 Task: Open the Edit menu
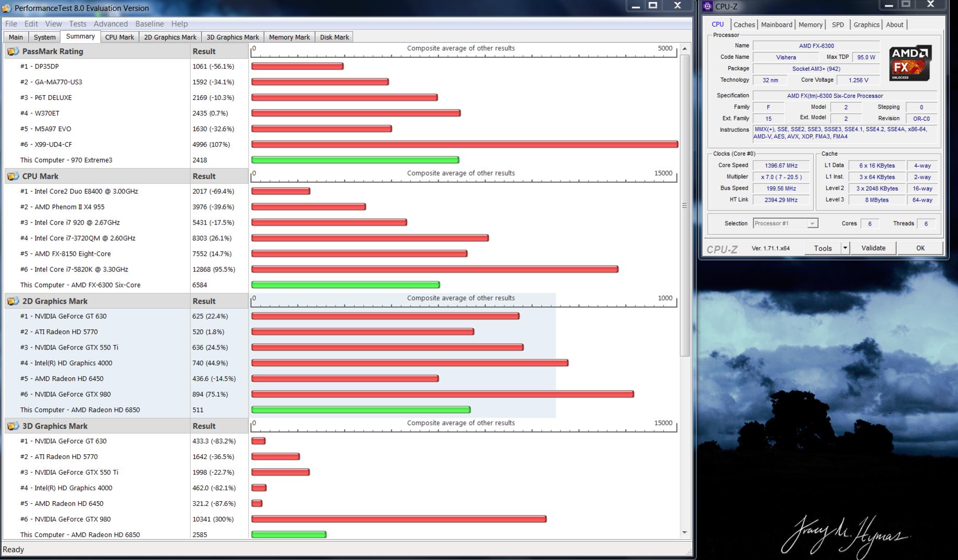pyautogui.click(x=31, y=23)
